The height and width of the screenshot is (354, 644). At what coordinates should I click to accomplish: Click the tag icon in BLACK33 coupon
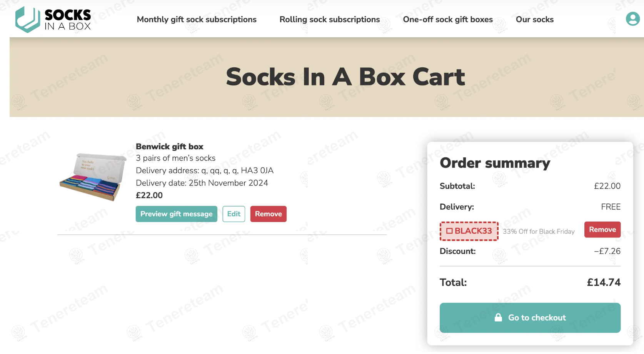(449, 231)
